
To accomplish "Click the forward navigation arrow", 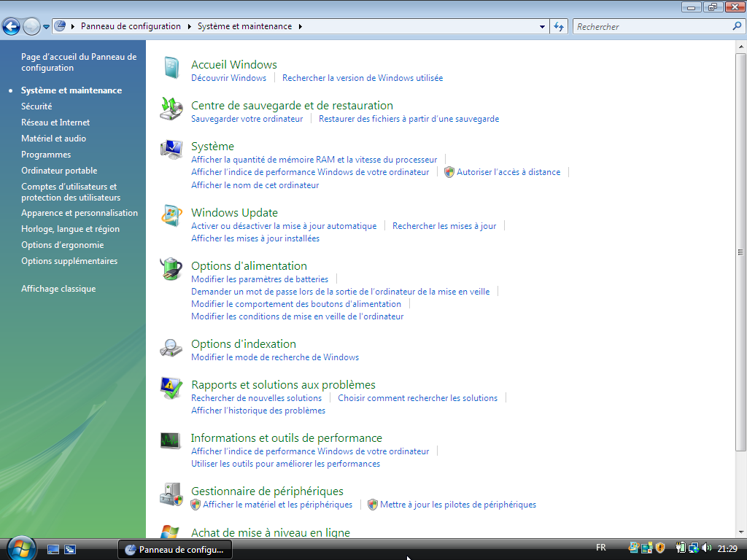I will 31,27.
